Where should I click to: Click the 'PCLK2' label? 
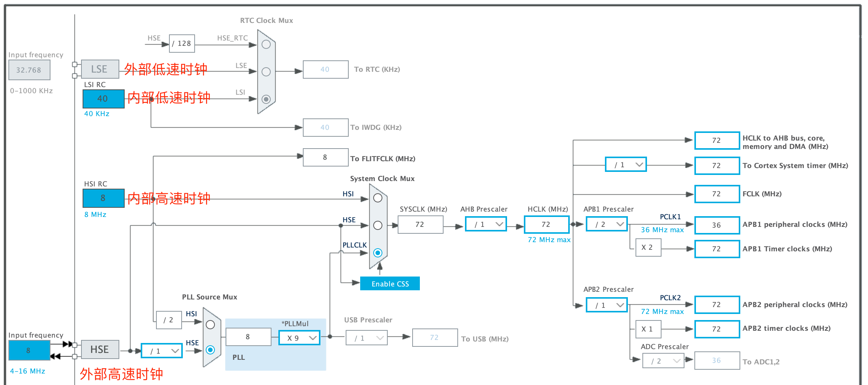tap(670, 298)
